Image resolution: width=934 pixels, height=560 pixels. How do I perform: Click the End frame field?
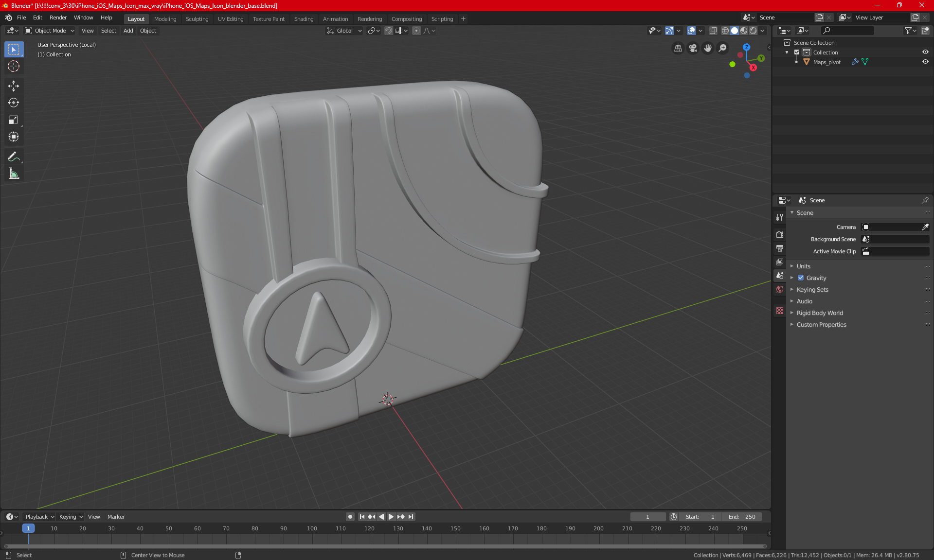click(x=742, y=517)
